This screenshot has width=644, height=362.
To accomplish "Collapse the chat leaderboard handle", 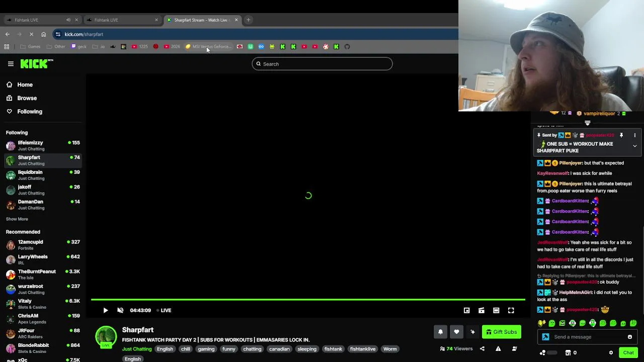I will 587,123.
